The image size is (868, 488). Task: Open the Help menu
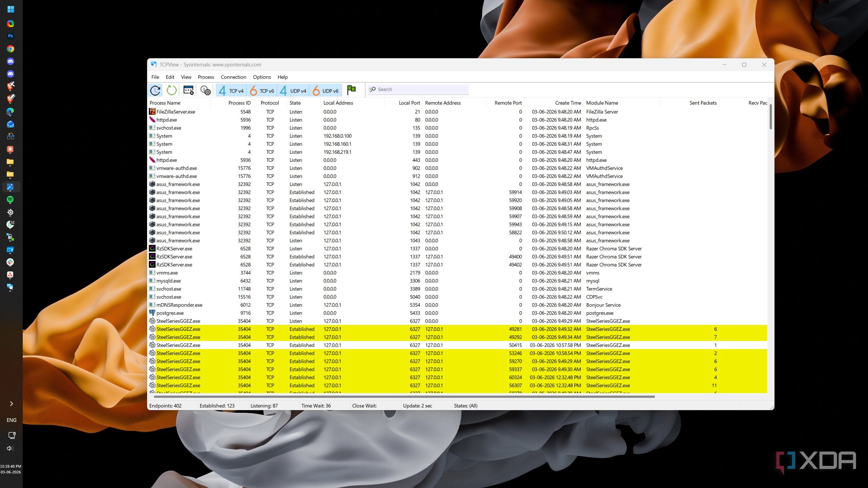(282, 77)
